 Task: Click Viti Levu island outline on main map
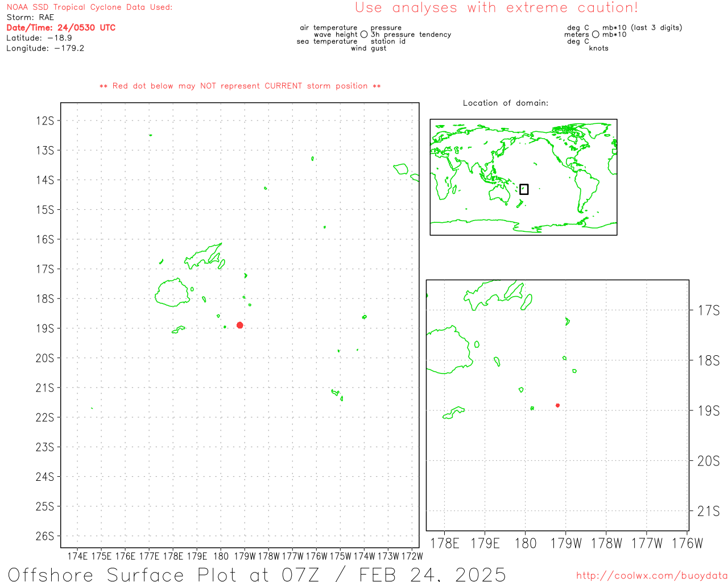(x=172, y=293)
